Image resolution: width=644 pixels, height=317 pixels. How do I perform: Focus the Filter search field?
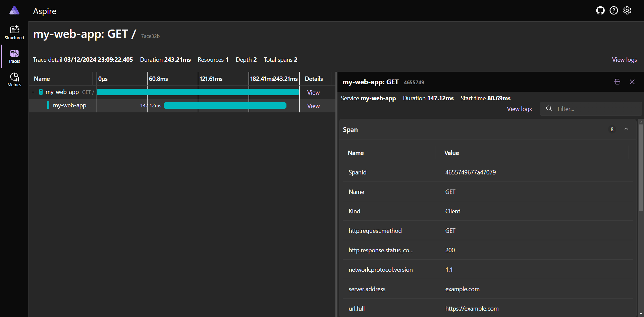[591, 109]
